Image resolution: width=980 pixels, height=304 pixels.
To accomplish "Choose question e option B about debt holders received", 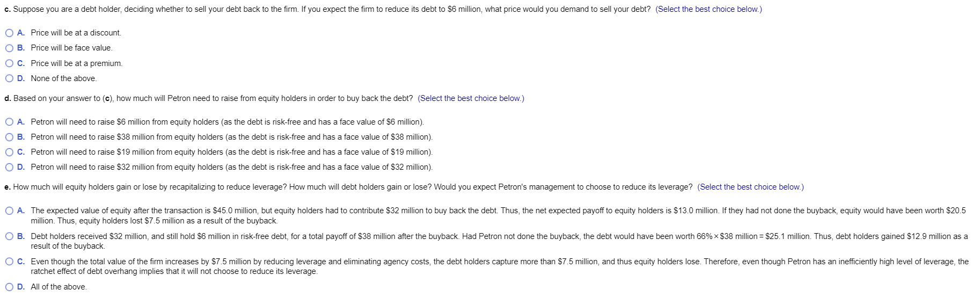I will click(x=9, y=236).
